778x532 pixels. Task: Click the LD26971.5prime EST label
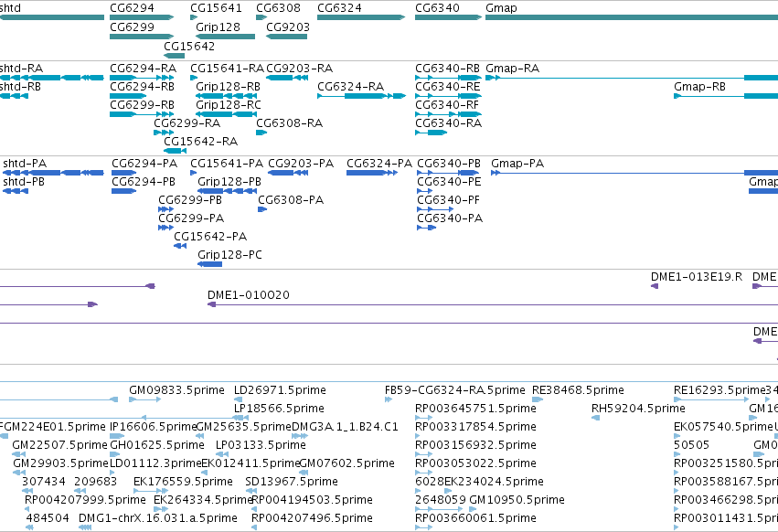[x=280, y=390]
